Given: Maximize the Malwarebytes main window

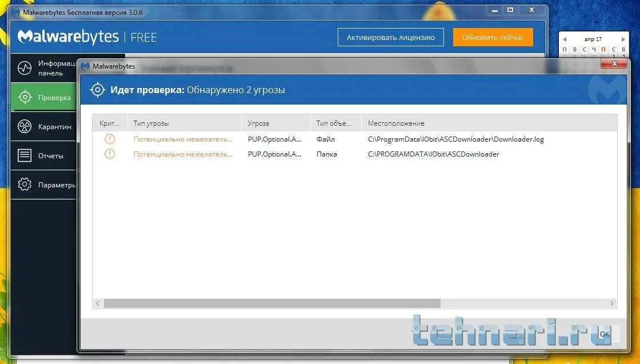Looking at the screenshot, I should point(510,10).
